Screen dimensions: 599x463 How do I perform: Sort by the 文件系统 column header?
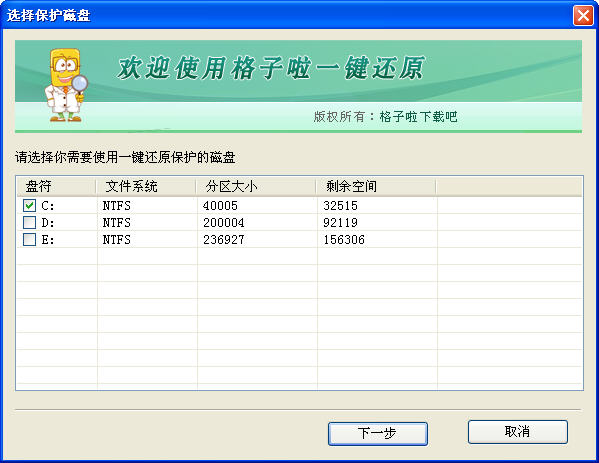point(146,186)
